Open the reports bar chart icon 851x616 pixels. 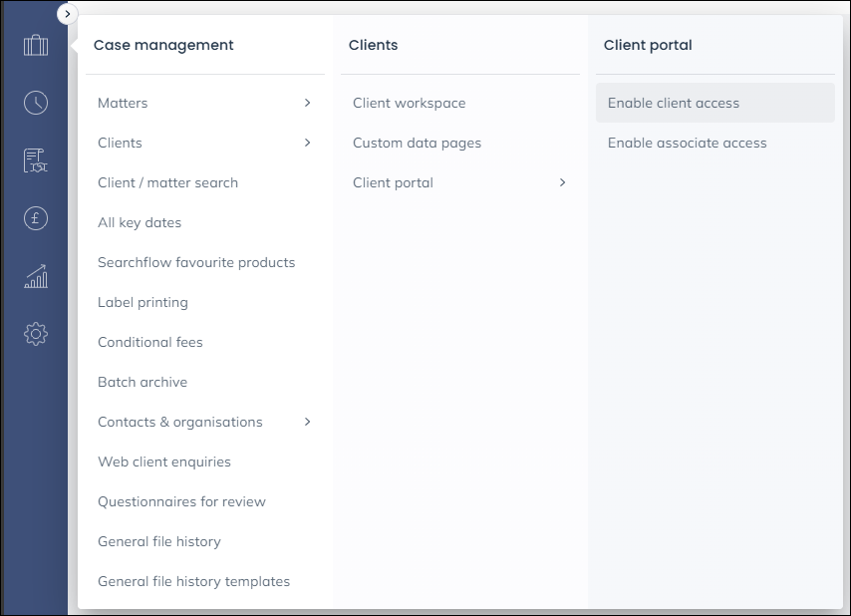36,276
